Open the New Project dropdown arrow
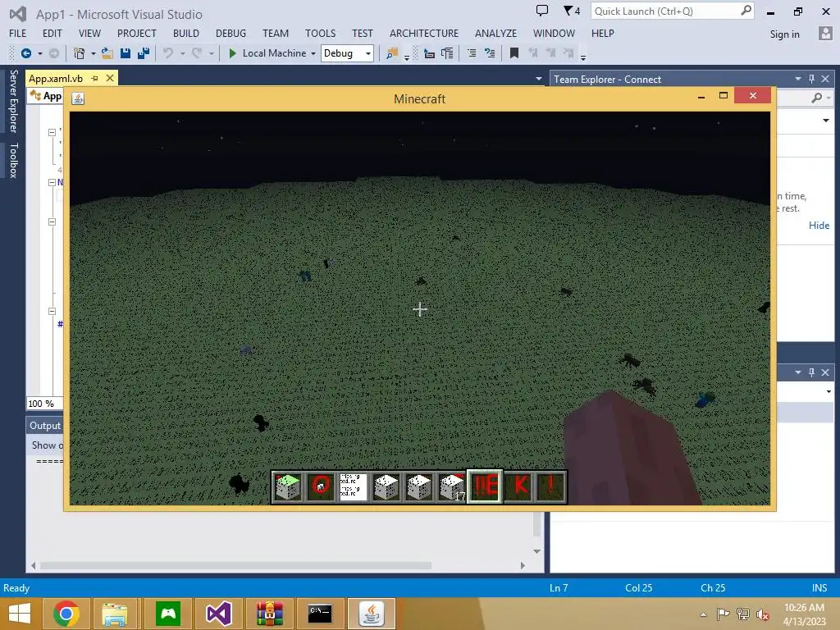Image resolution: width=840 pixels, height=630 pixels. [94, 53]
